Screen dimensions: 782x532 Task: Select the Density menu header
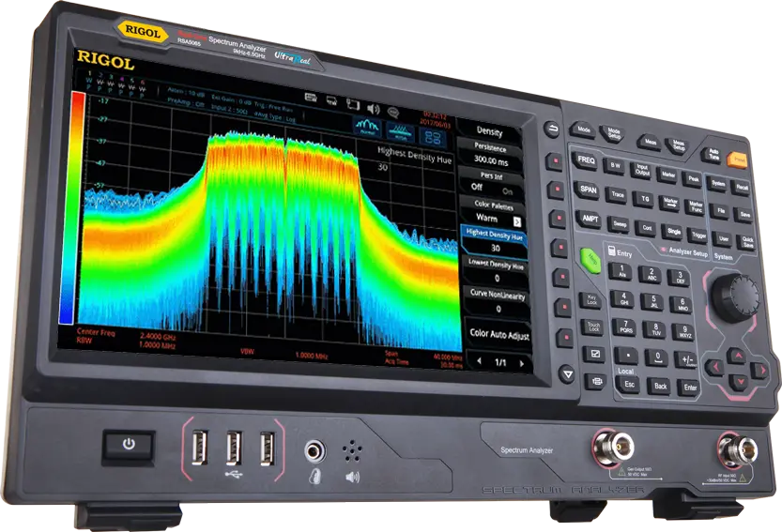(490, 132)
